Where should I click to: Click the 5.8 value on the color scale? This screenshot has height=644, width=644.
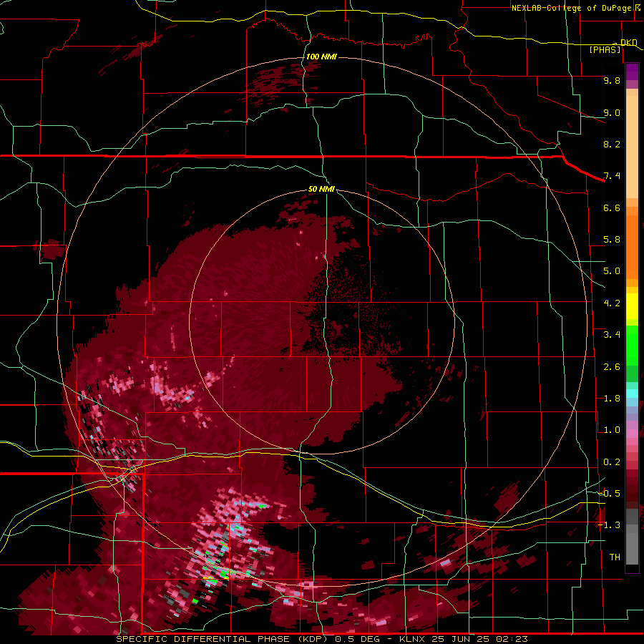[612, 240]
